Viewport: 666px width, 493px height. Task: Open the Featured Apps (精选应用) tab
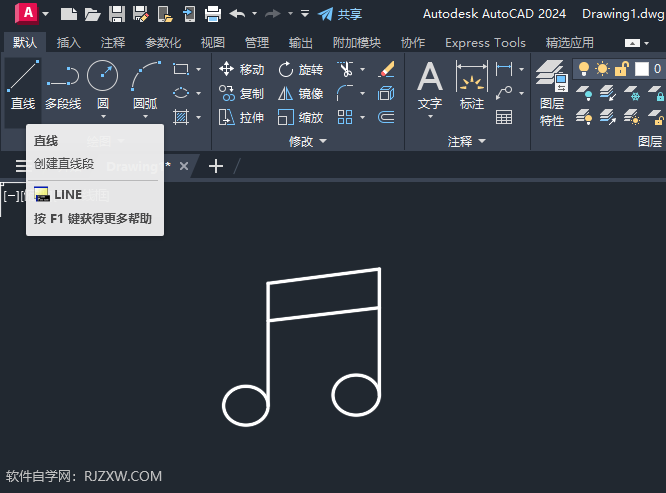pos(569,42)
